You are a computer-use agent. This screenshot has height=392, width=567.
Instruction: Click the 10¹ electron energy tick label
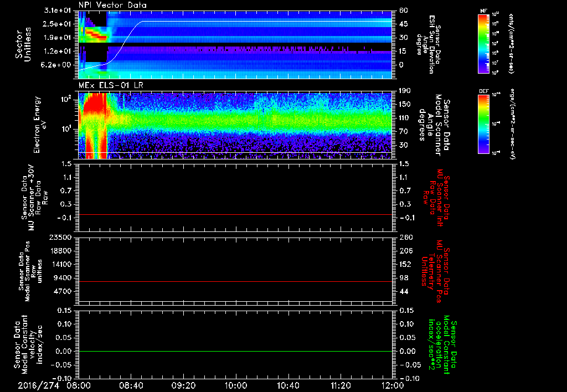pyautogui.click(x=67, y=129)
